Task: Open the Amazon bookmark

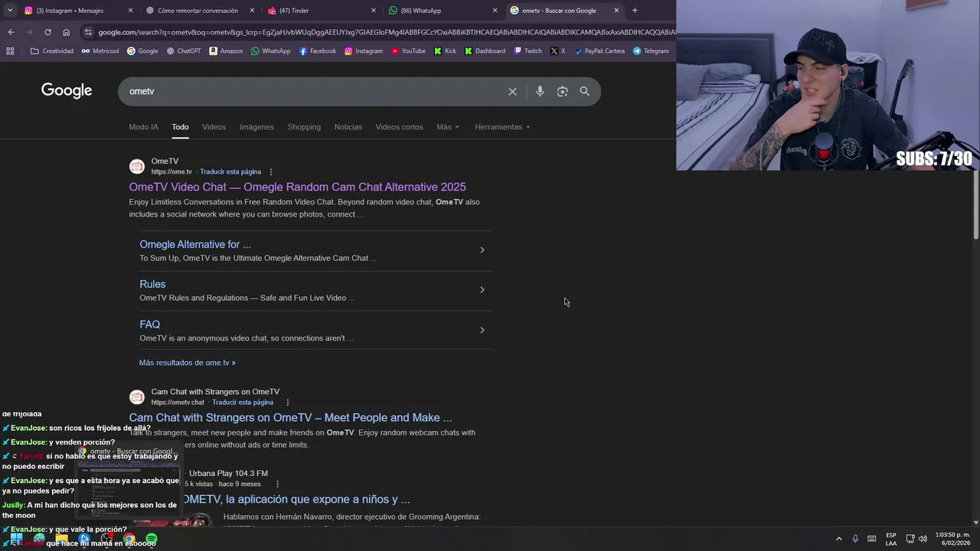Action: pyautogui.click(x=226, y=51)
